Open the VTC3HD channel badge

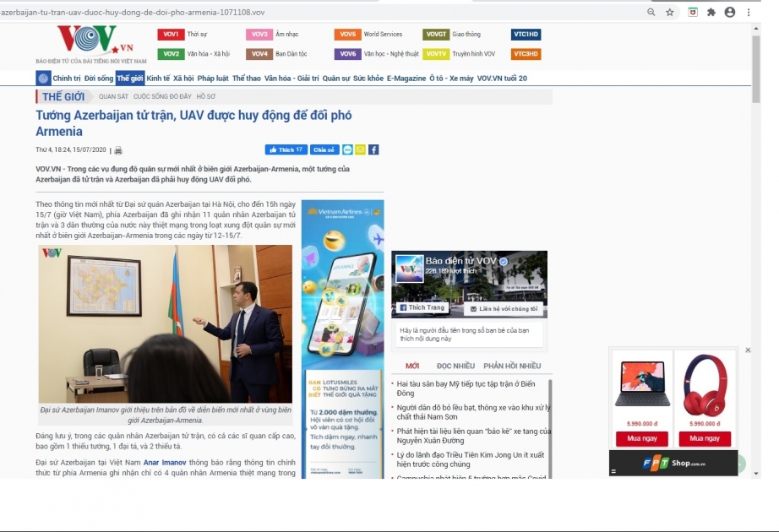pyautogui.click(x=526, y=54)
